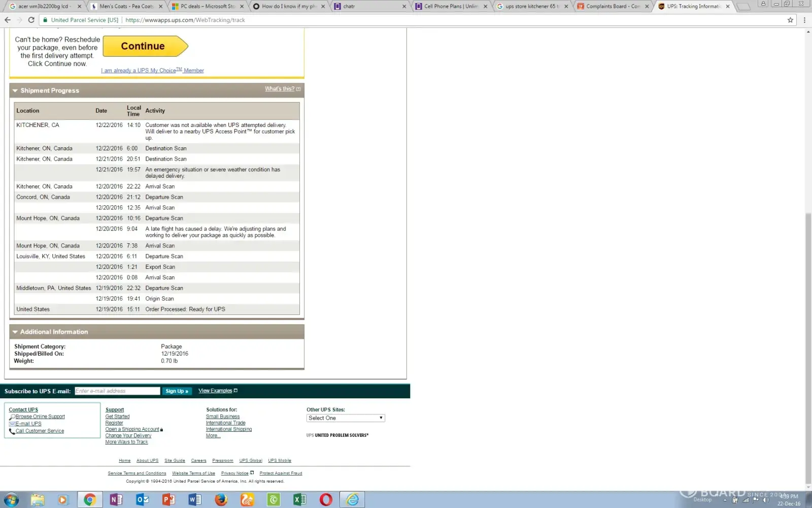812x508 pixels.
Task: Click the "KITCHENER, CA" location cell
Action: click(x=38, y=125)
